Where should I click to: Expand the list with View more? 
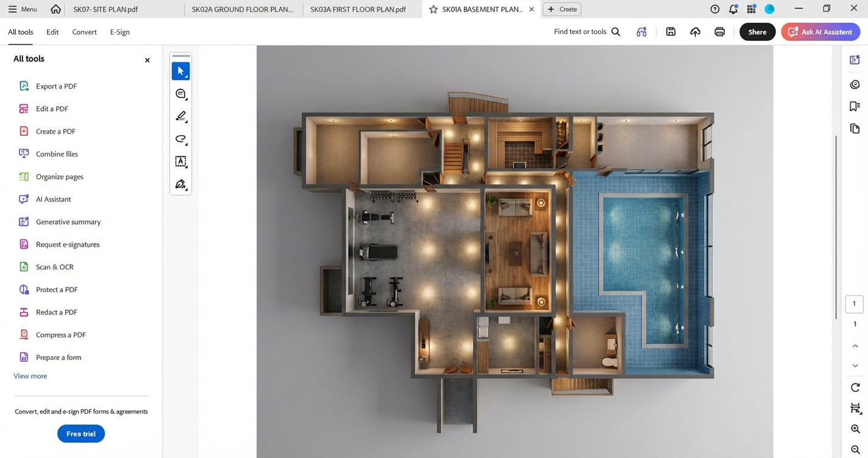30,376
